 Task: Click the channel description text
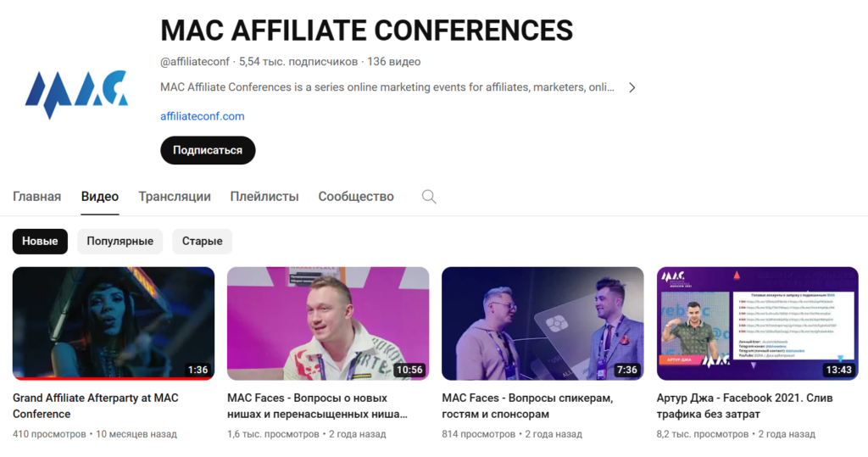click(x=387, y=87)
